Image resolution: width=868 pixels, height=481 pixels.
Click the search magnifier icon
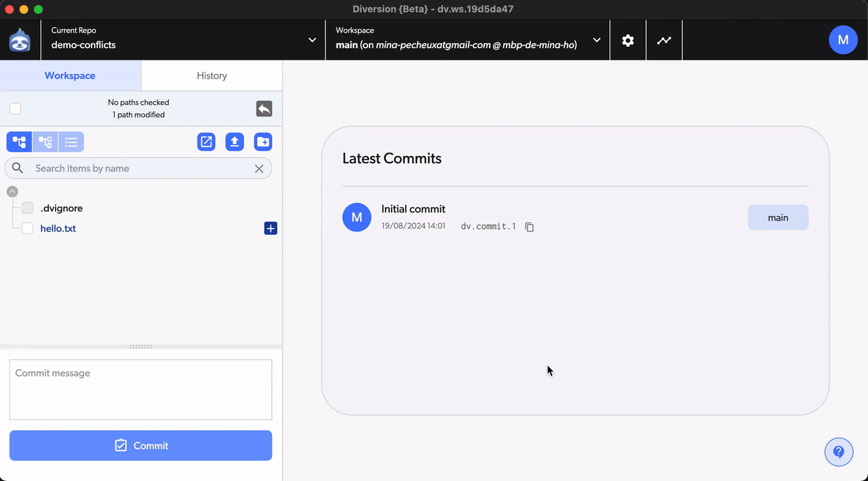pyautogui.click(x=18, y=168)
